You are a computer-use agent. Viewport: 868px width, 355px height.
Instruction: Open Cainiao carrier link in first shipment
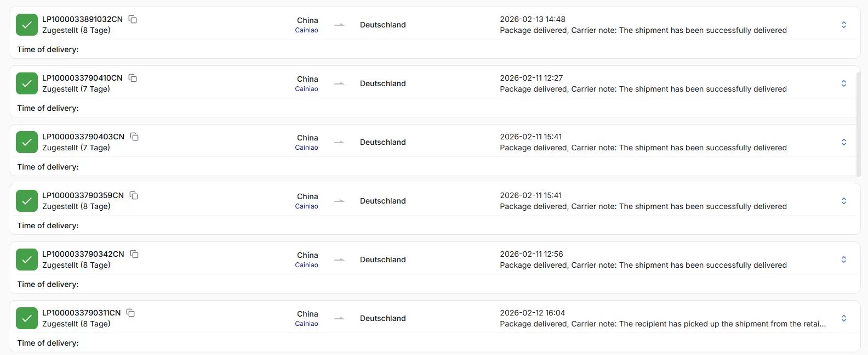306,30
